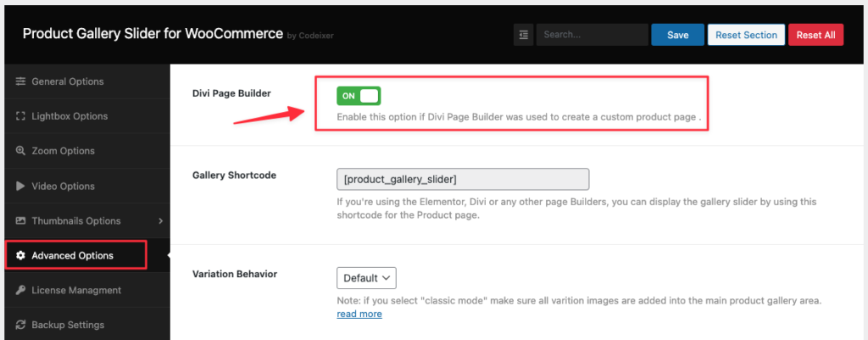The image size is (868, 340).
Task: Click the 'by Codeixer' text
Action: click(310, 36)
